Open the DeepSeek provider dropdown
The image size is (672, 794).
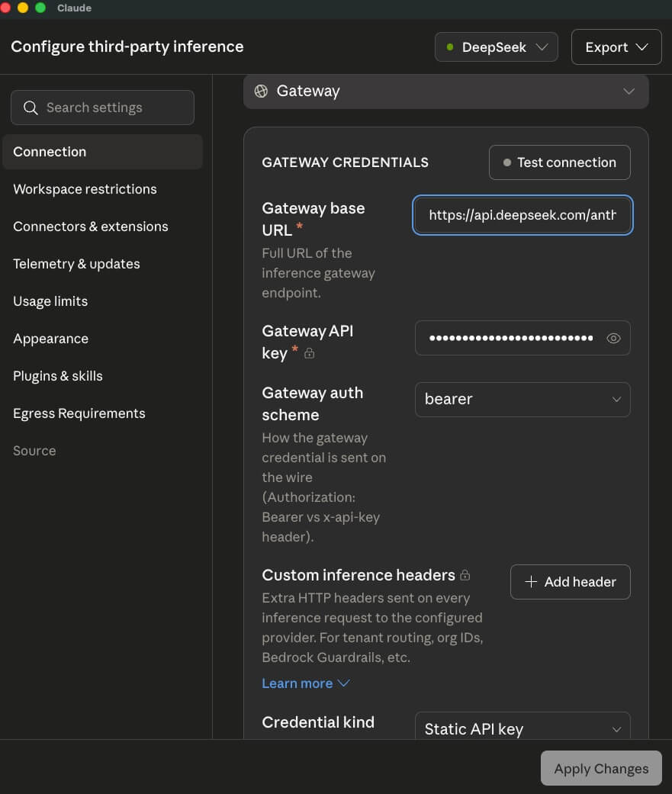(497, 47)
